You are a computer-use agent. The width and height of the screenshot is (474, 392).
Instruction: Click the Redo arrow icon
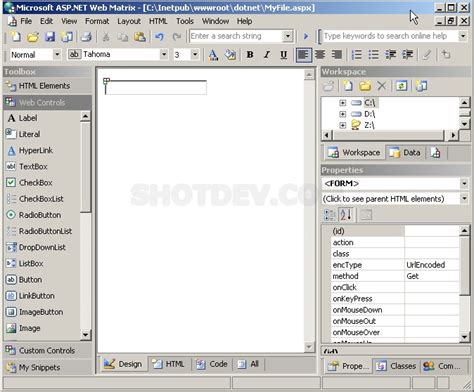177,36
